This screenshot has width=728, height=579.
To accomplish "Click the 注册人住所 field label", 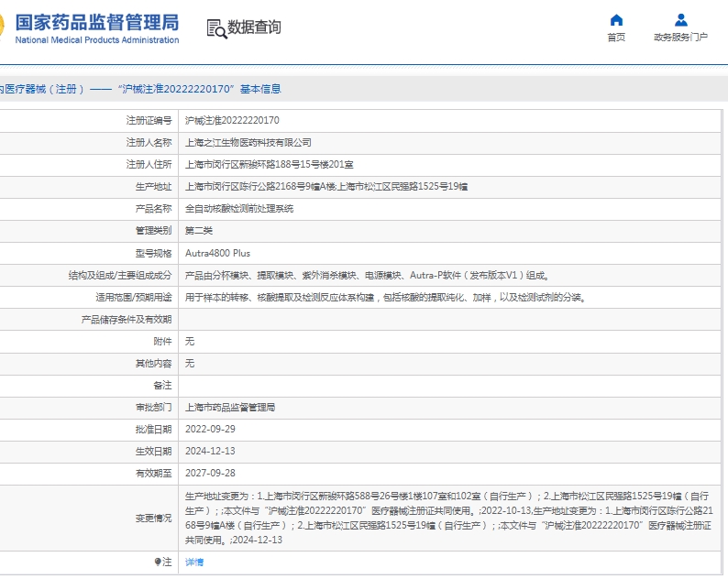I will [x=149, y=165].
